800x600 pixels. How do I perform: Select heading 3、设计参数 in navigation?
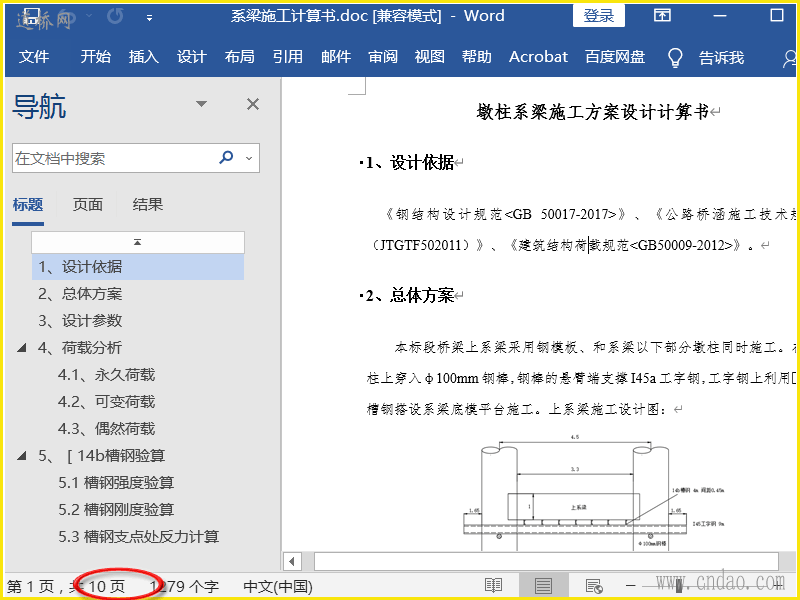(80, 321)
